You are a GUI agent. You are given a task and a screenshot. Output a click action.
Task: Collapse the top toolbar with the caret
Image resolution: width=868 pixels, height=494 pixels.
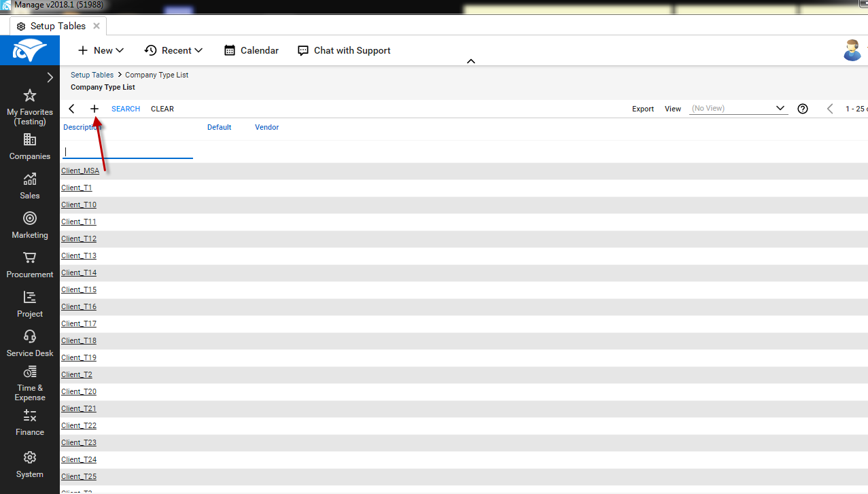(x=471, y=61)
